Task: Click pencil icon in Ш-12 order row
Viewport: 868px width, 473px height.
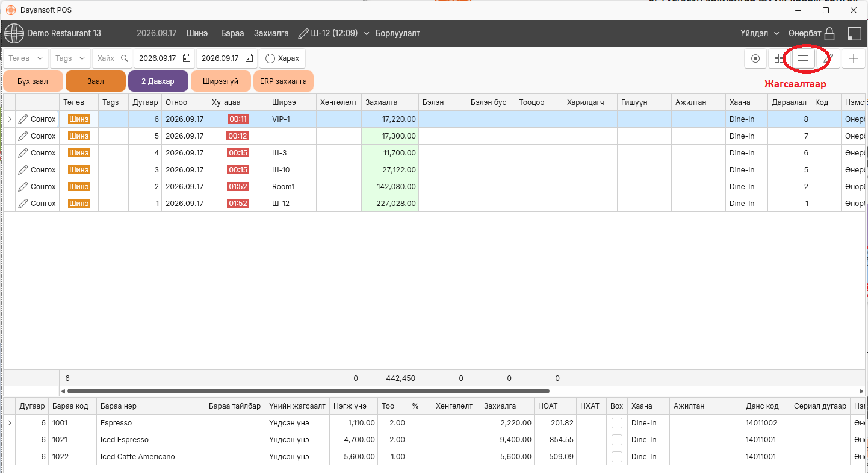Action: 23,204
